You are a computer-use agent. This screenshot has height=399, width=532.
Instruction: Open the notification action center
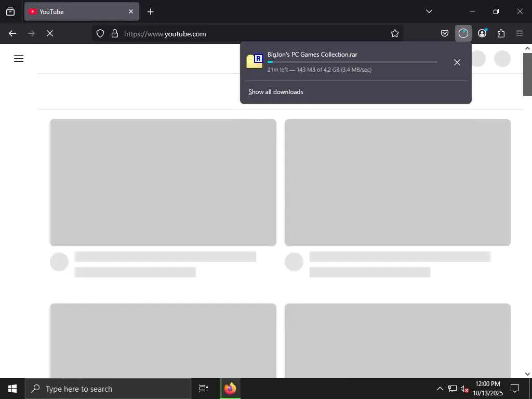pyautogui.click(x=515, y=389)
